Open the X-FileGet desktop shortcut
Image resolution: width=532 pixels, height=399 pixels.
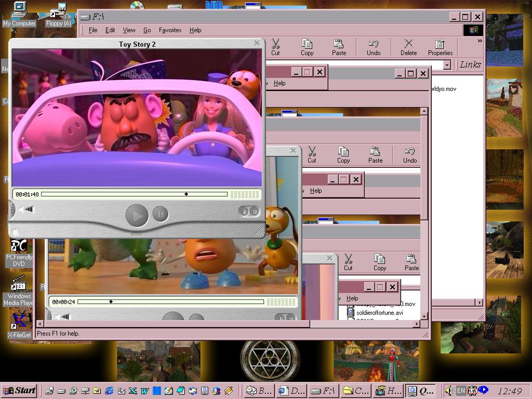19,326
